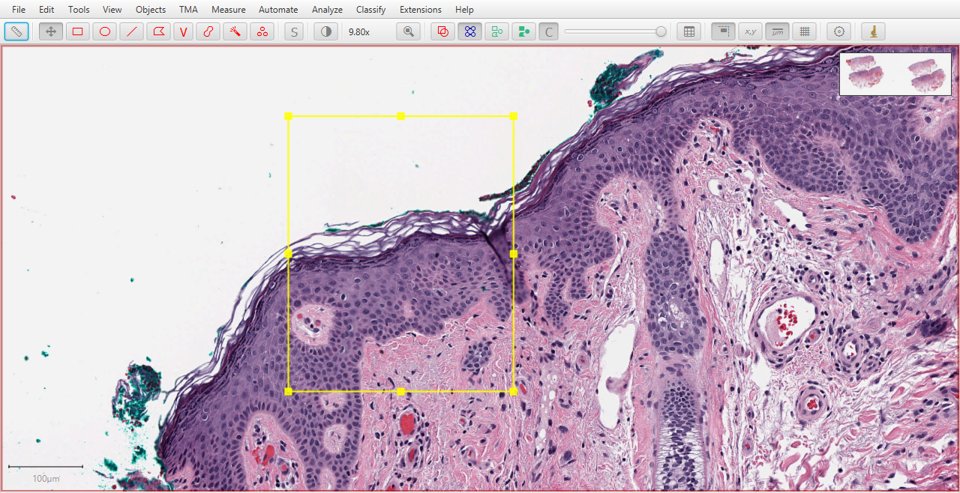Click the 100µm scale bar label

coord(46,478)
